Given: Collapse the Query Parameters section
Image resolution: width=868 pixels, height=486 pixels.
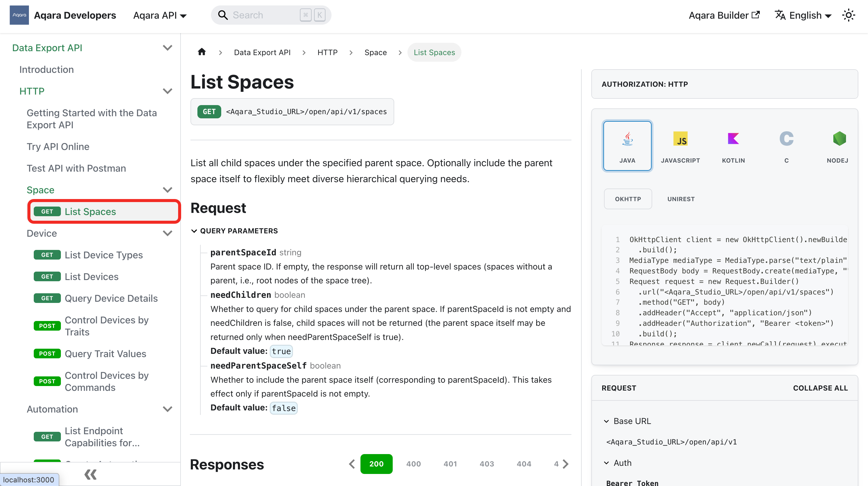Looking at the screenshot, I should [234, 231].
